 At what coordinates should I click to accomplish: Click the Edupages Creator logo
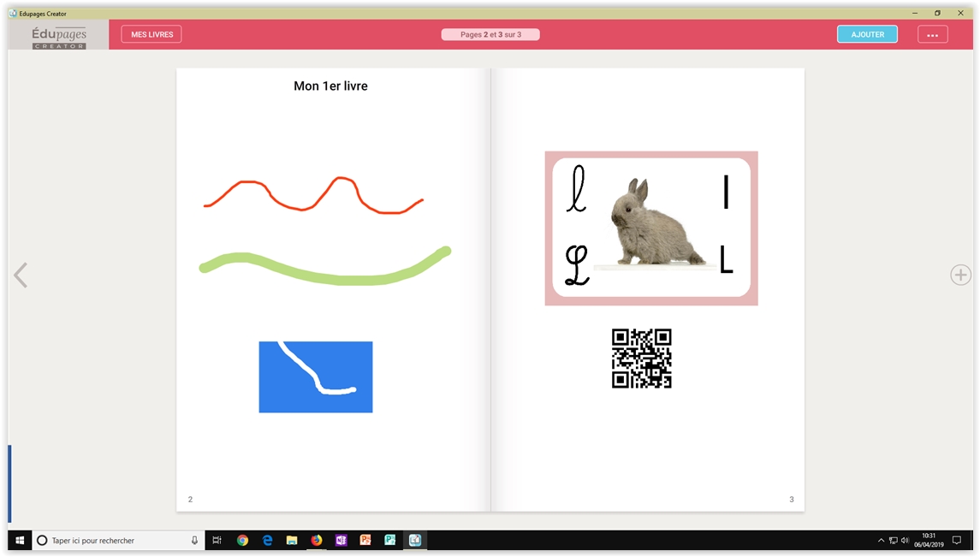(59, 36)
